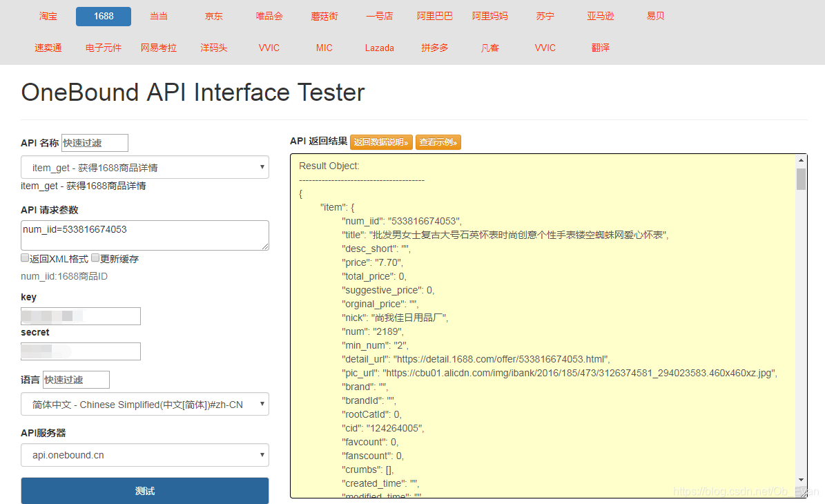Click the "total_price": 0 result line
Screen dimensions: 825x504
(x=374, y=276)
